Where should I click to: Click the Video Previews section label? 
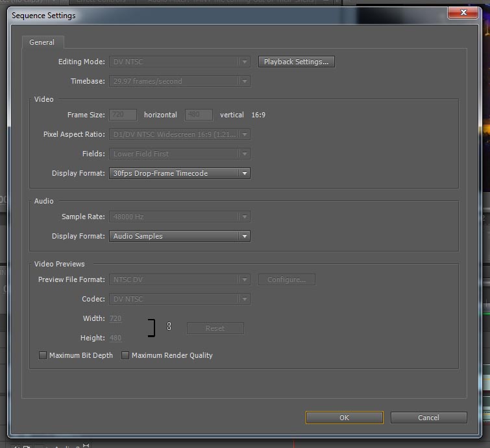pos(59,264)
